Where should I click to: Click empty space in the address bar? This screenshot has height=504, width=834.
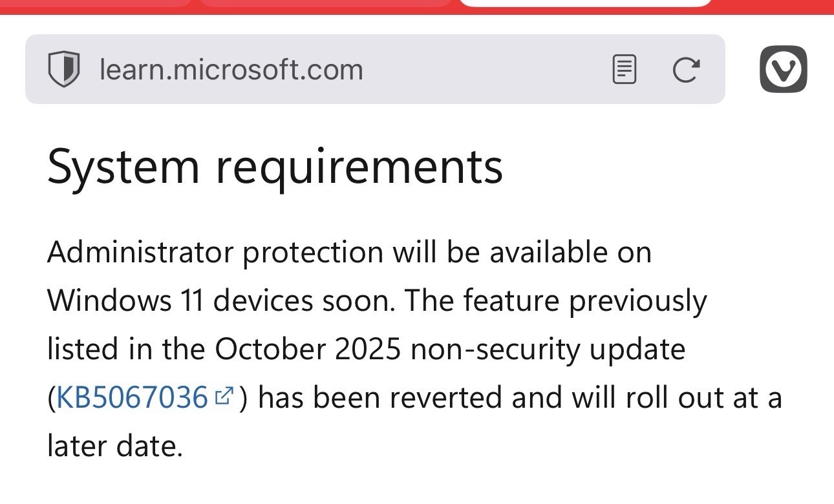(485, 69)
